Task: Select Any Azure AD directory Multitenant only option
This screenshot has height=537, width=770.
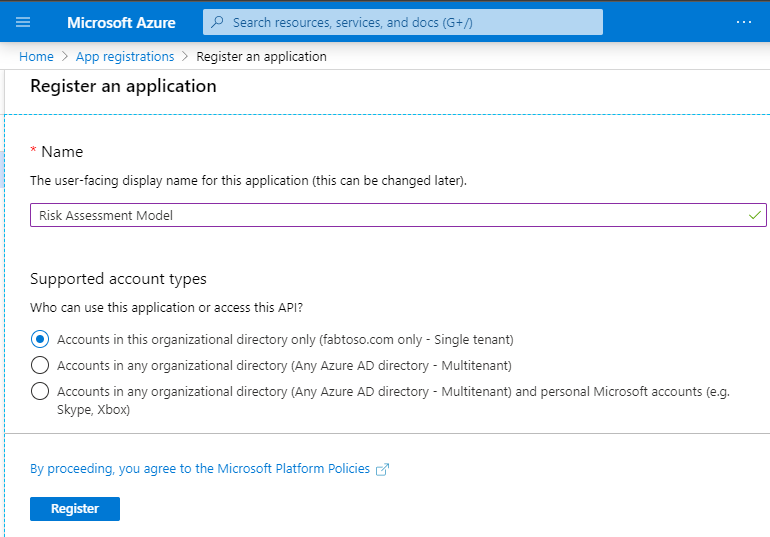Action: [x=40, y=365]
